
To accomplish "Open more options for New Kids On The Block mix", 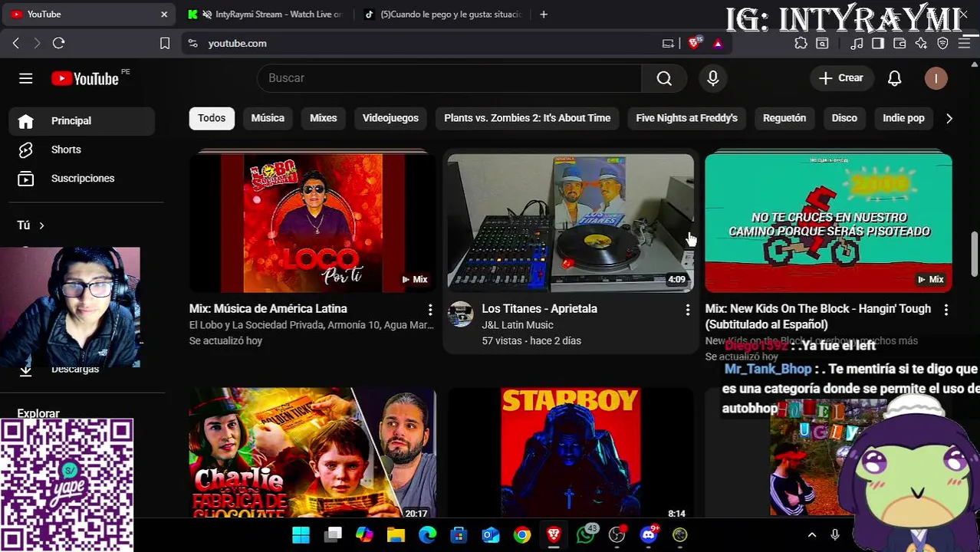I will 945,309.
